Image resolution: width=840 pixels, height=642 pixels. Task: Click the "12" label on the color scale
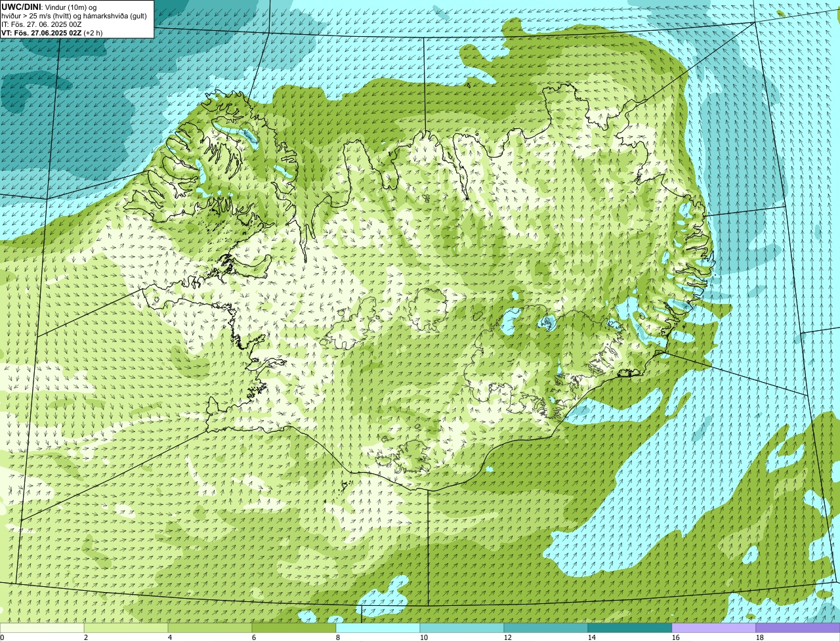[x=508, y=637]
